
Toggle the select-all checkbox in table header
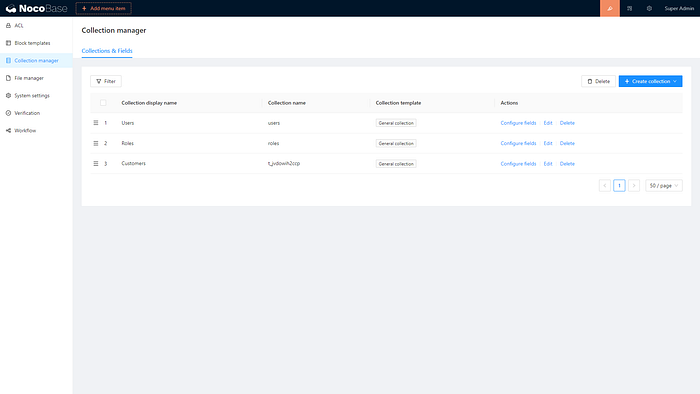[x=103, y=103]
